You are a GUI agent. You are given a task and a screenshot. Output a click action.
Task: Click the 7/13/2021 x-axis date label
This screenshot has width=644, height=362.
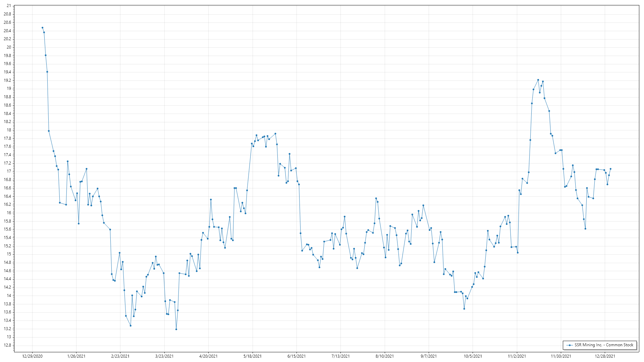tap(340, 356)
